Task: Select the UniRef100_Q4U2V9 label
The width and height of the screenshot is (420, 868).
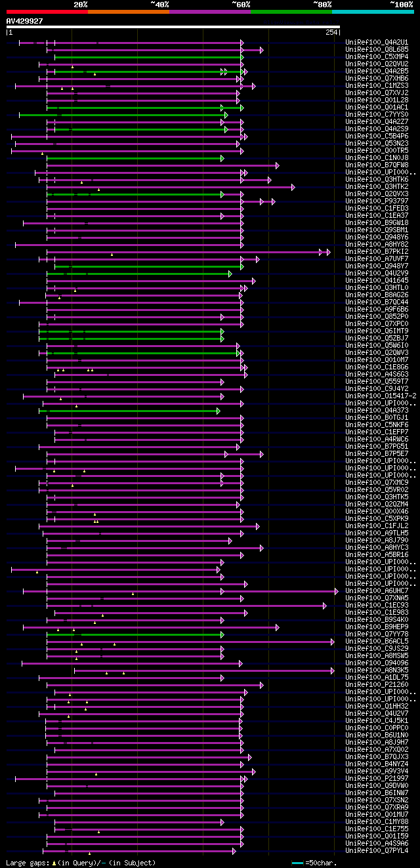Action: point(377,273)
